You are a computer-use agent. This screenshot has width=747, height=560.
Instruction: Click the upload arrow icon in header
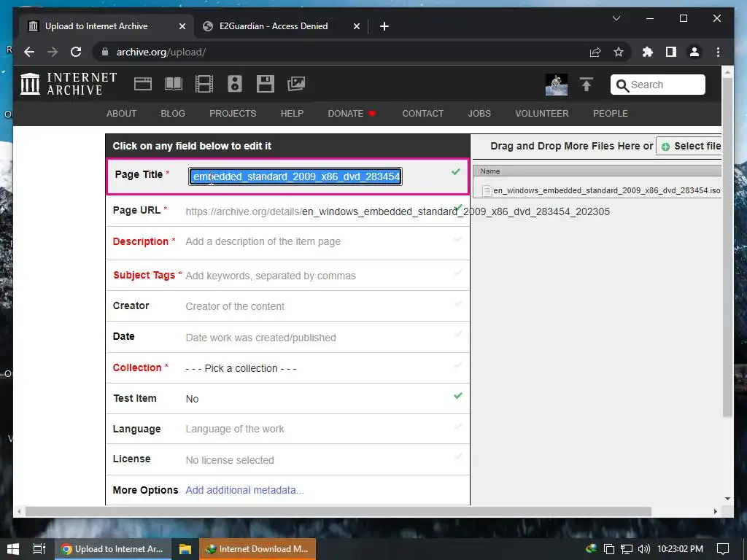(x=587, y=85)
